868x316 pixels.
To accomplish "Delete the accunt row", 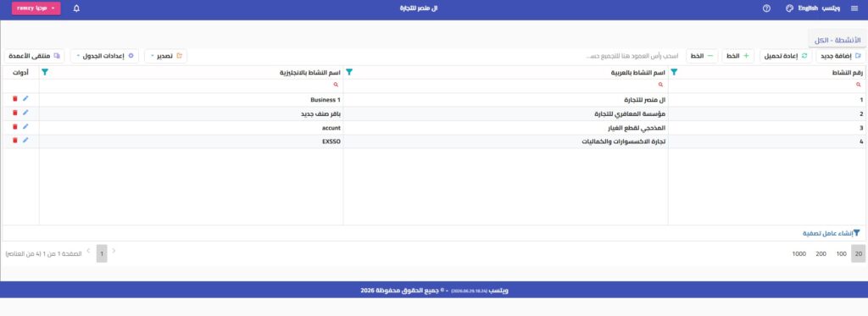I will click(x=15, y=127).
